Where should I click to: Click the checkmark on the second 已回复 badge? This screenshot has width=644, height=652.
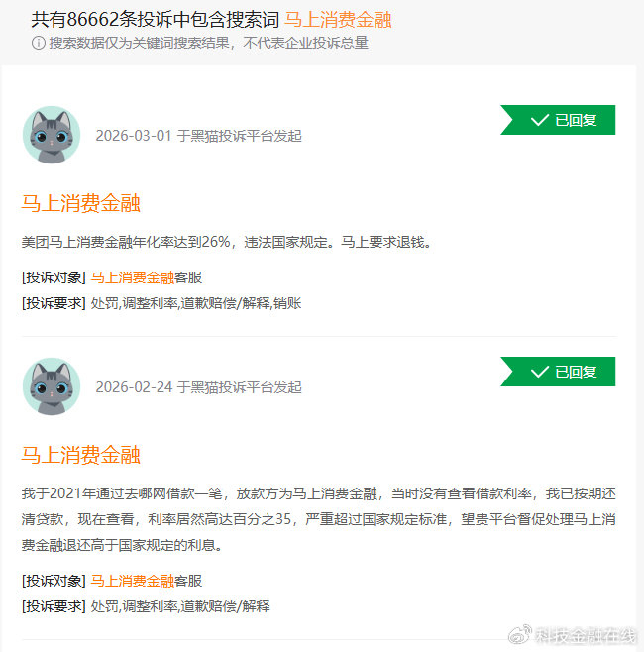click(x=540, y=372)
